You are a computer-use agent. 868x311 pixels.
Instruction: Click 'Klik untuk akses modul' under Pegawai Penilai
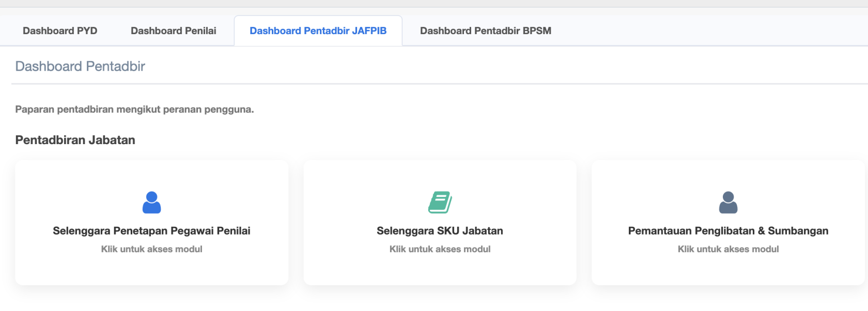[x=151, y=249]
